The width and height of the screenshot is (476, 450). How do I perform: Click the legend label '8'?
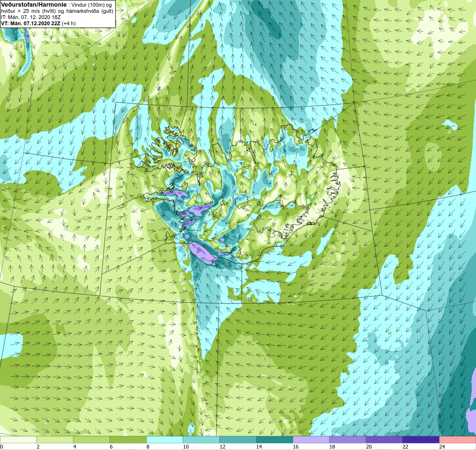click(148, 447)
